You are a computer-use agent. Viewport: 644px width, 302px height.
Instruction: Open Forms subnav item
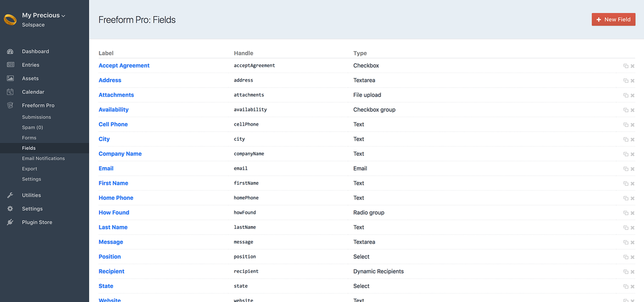(29, 138)
